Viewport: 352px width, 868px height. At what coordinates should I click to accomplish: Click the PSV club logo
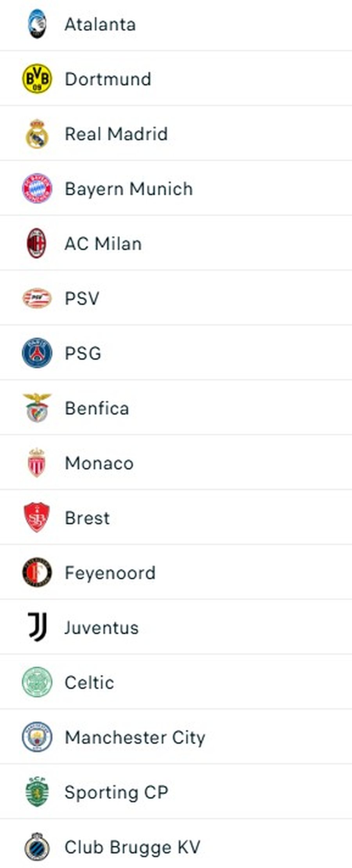click(x=37, y=298)
